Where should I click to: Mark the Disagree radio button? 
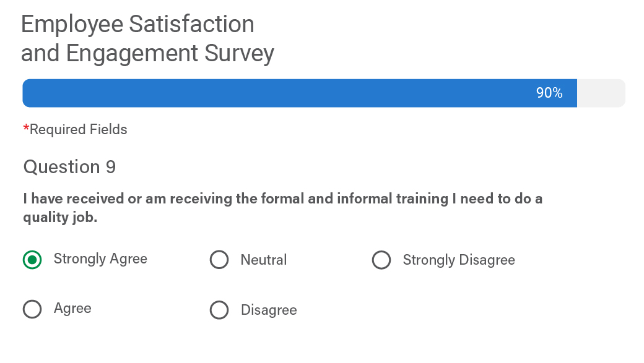[x=219, y=310]
